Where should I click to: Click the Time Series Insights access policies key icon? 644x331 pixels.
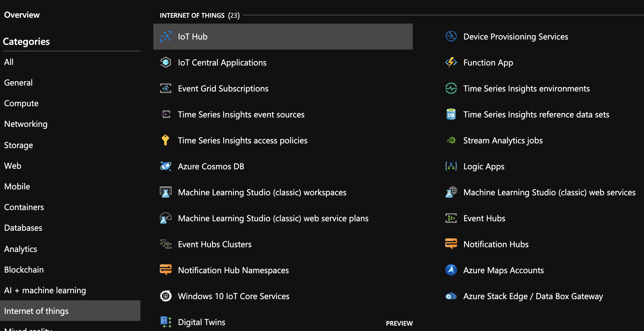click(x=166, y=140)
